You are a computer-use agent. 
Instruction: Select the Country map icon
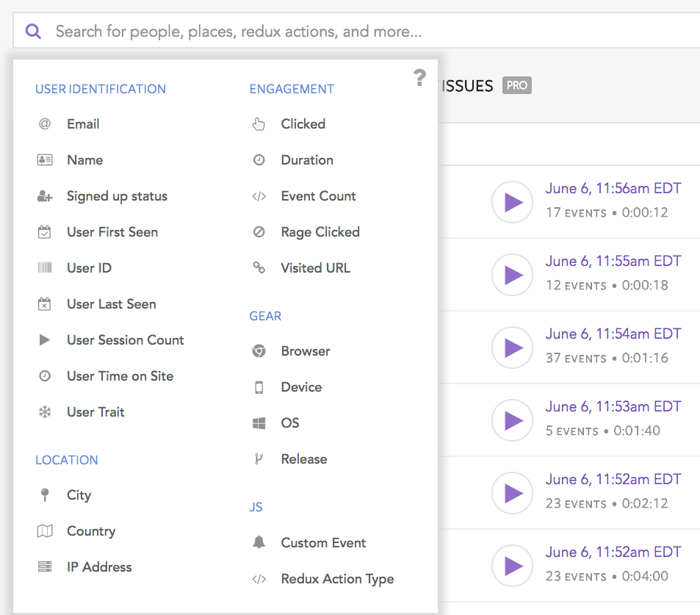45,531
